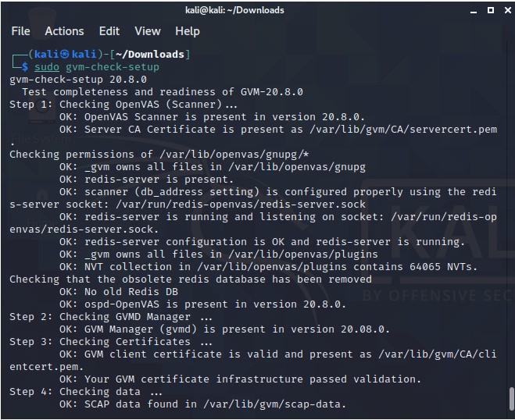Click the gvm-check-setup command text
The image size is (515, 420).
[x=113, y=67]
